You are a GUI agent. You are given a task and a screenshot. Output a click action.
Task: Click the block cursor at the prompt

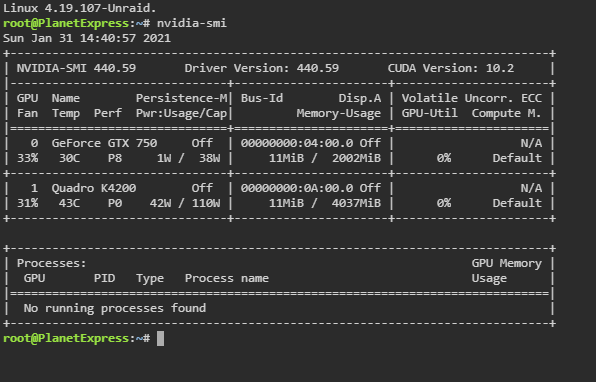pos(160,338)
